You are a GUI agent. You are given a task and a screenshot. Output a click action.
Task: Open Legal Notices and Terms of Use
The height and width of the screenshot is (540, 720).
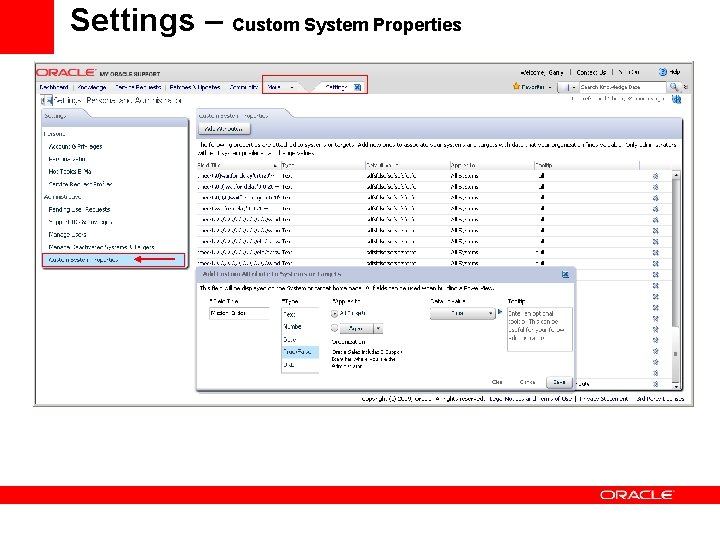530,399
